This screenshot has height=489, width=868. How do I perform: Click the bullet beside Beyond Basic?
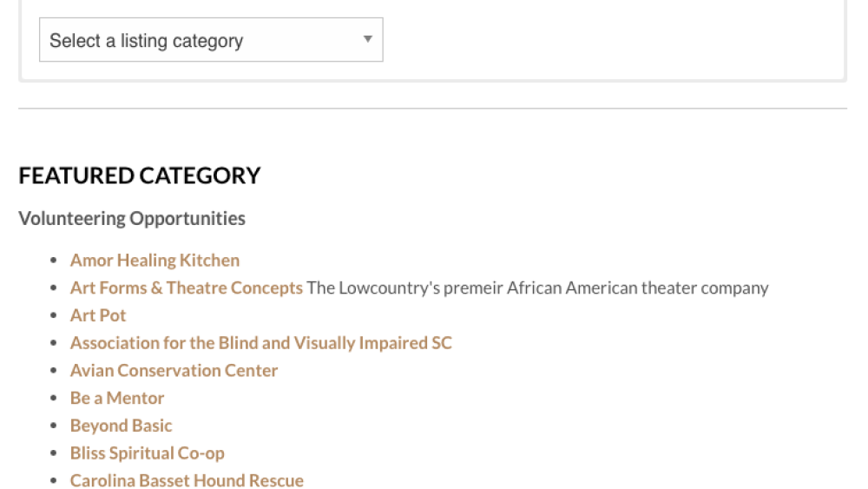54,426
